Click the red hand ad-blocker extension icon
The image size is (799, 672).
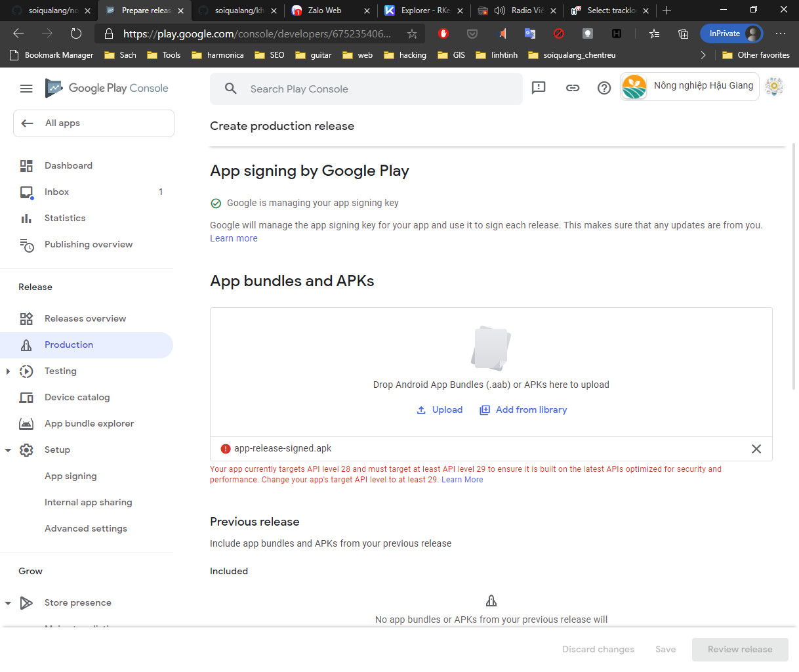click(443, 33)
